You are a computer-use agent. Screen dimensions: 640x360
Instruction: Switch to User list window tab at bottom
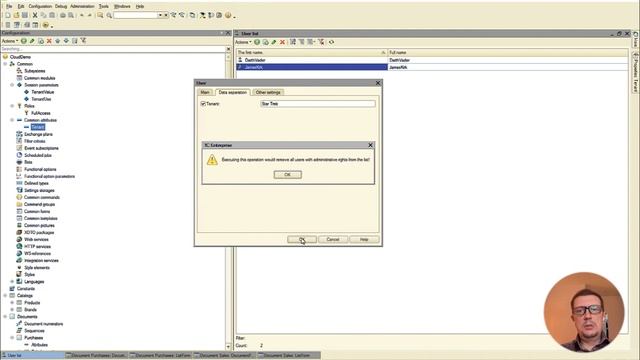pos(33,356)
